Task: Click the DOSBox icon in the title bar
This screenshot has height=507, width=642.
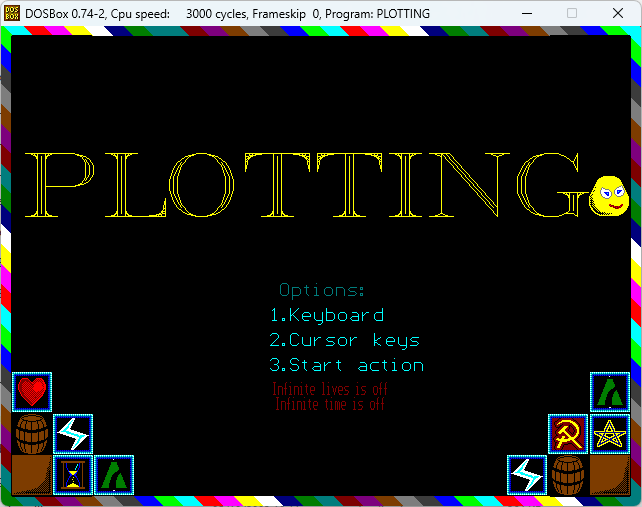Action: (11, 14)
